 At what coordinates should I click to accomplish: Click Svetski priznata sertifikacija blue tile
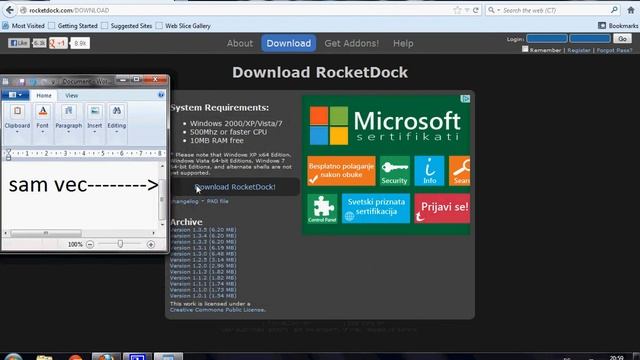click(376, 209)
